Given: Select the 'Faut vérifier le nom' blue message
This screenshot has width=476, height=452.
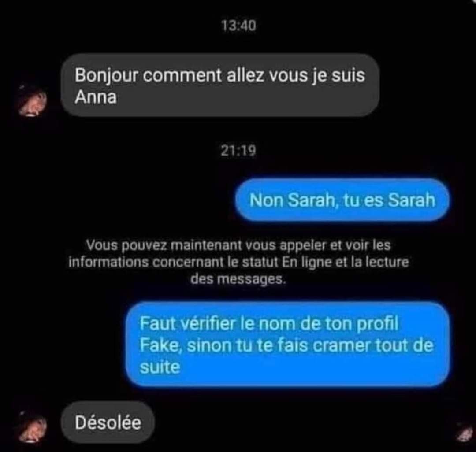Looking at the screenshot, I should coord(287,345).
